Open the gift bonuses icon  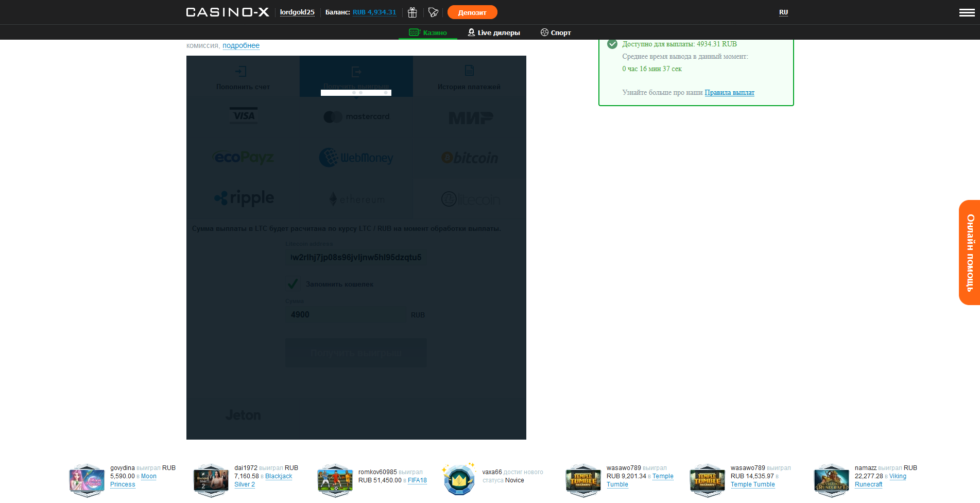tap(412, 12)
